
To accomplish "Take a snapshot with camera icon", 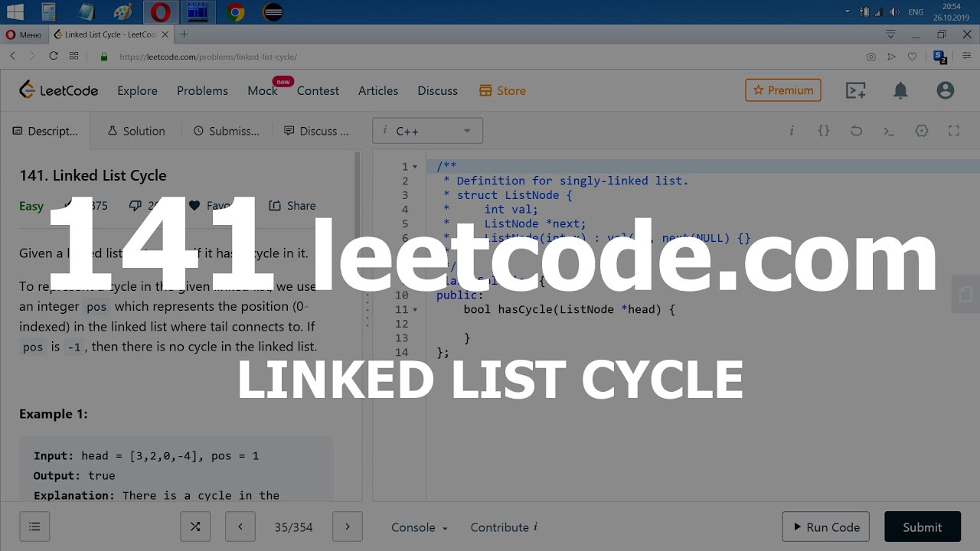I will coord(871,57).
